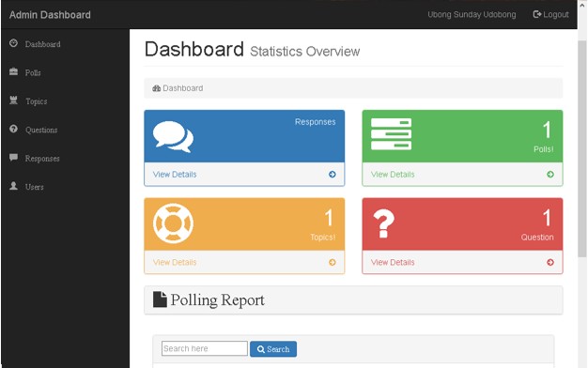Click the scrollbar up arrow
Screen dimensions: 588x368
(582, 5)
